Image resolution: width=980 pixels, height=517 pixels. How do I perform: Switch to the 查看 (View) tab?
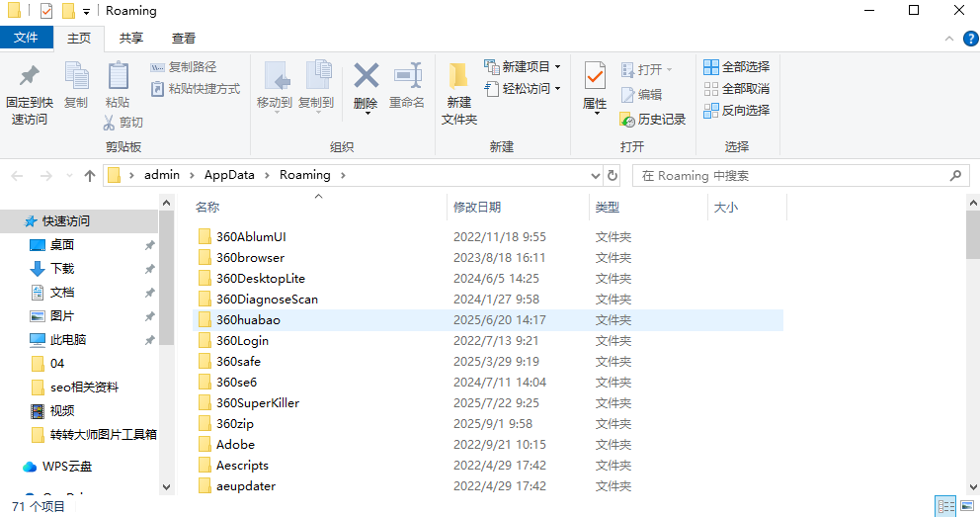tap(184, 38)
